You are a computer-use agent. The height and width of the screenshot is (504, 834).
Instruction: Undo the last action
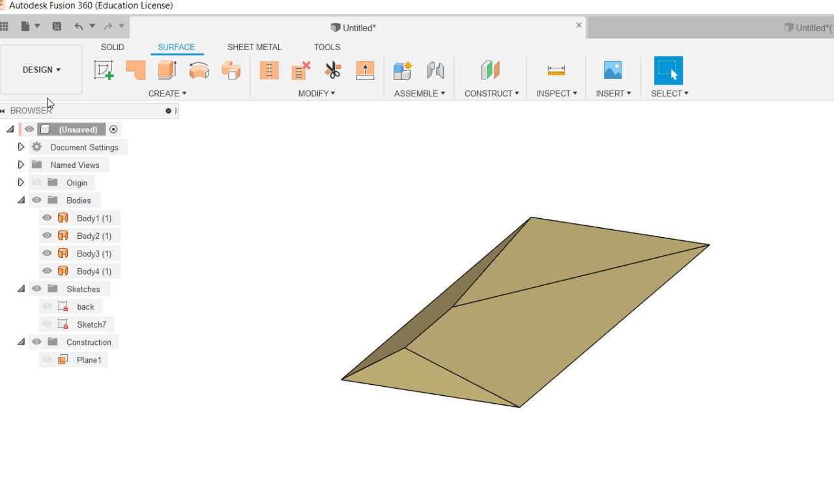tap(79, 27)
